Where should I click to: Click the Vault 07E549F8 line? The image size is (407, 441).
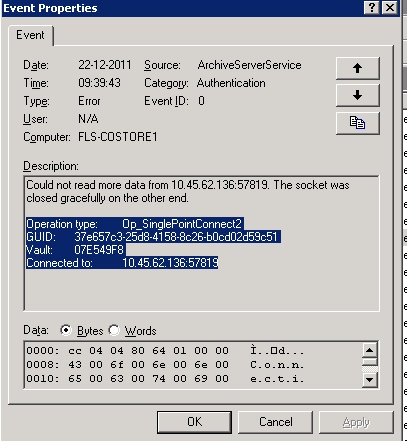click(76, 250)
